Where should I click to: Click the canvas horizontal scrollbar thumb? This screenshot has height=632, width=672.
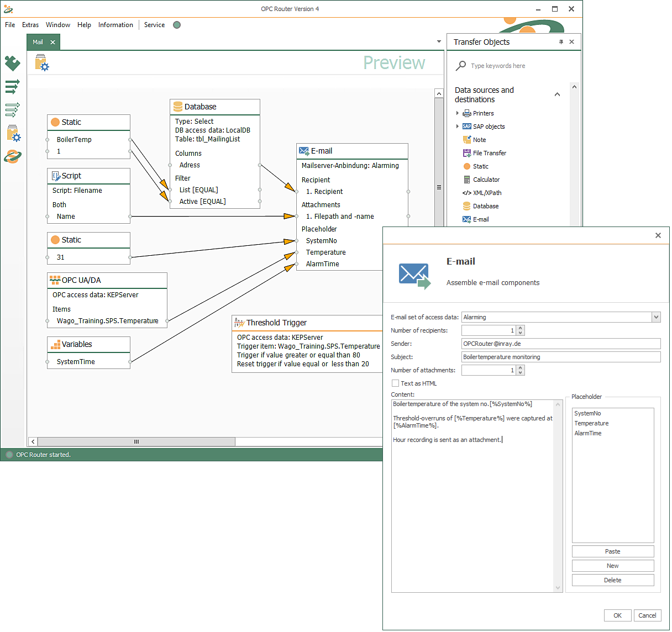[136, 441]
